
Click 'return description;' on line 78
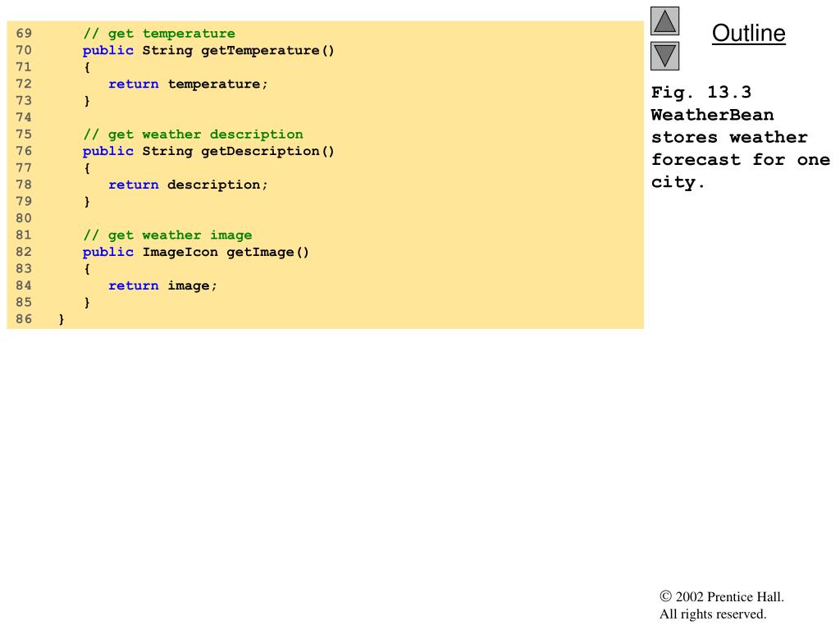(188, 185)
